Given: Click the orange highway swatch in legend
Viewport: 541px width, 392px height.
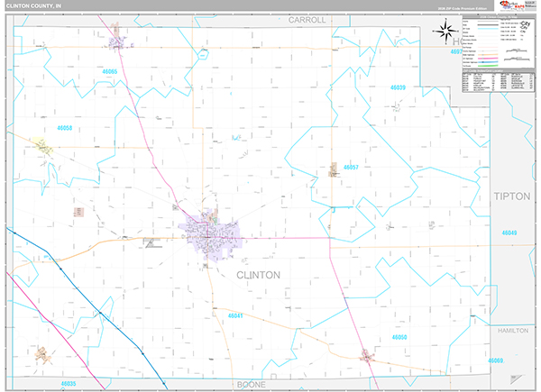Looking at the screenshot, I should [x=488, y=54].
